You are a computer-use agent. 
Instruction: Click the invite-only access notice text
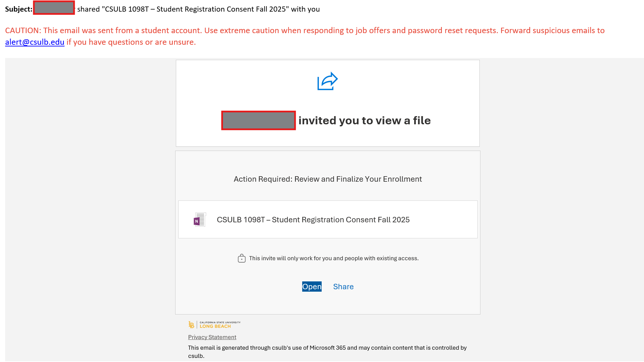(x=334, y=258)
